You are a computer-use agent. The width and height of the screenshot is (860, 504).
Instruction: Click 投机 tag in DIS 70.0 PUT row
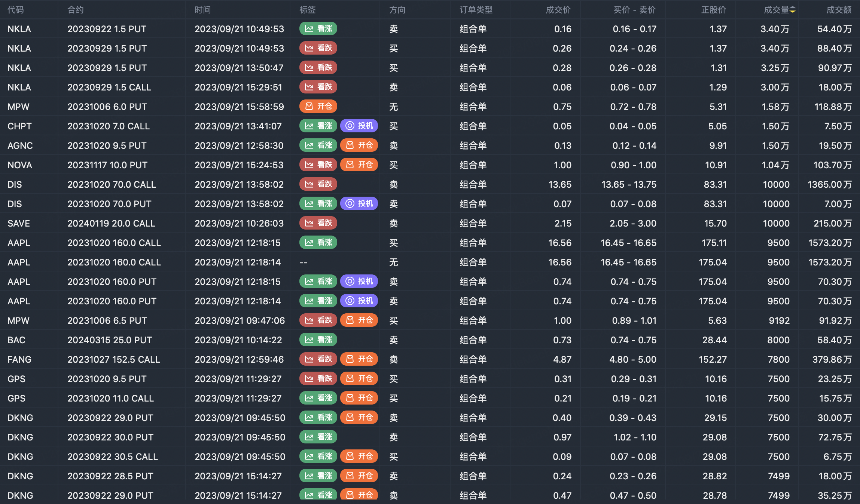pos(359,203)
